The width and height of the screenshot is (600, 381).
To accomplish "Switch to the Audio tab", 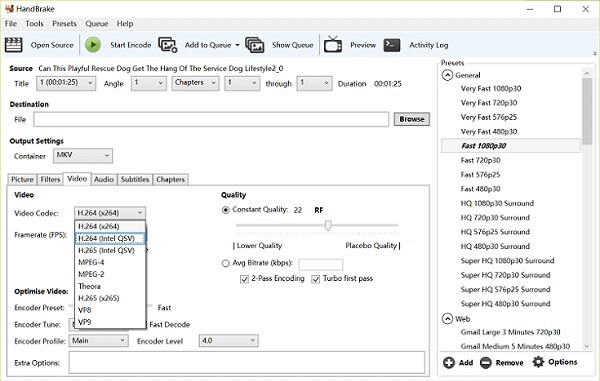I will coord(104,179).
